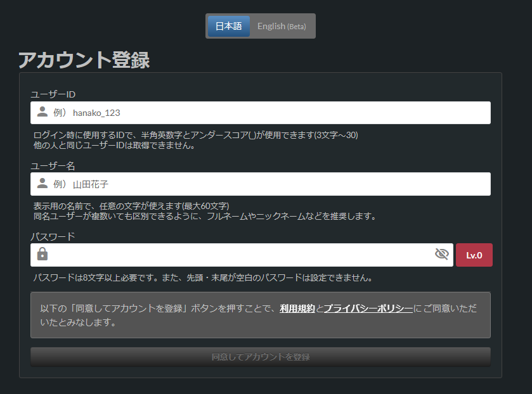Click the アカウント登録 heading

84,60
